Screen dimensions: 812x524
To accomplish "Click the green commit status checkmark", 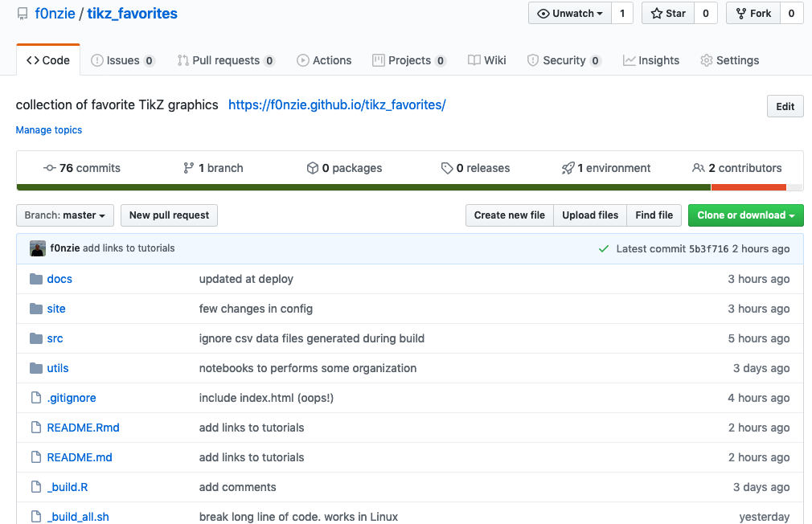I will pos(604,249).
